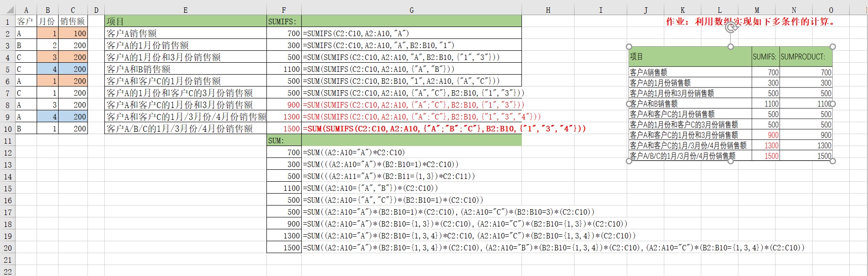The image size is (868, 276).
Task: Click the long SUM formula in row 20
Action: [553, 248]
